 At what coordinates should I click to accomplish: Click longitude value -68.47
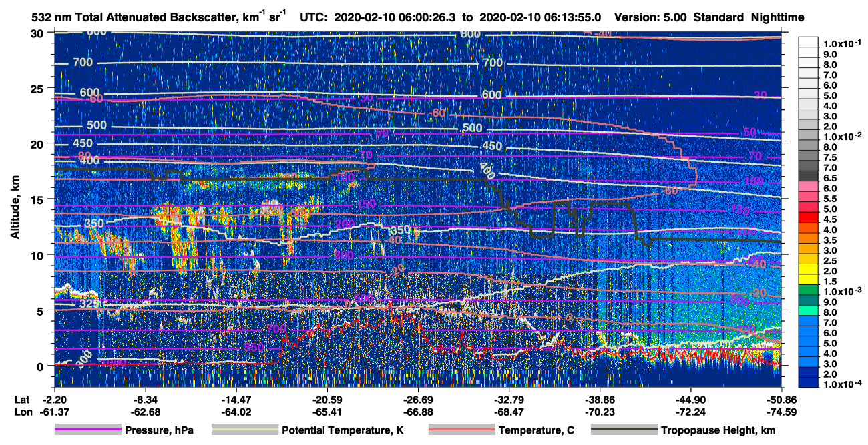(x=509, y=412)
